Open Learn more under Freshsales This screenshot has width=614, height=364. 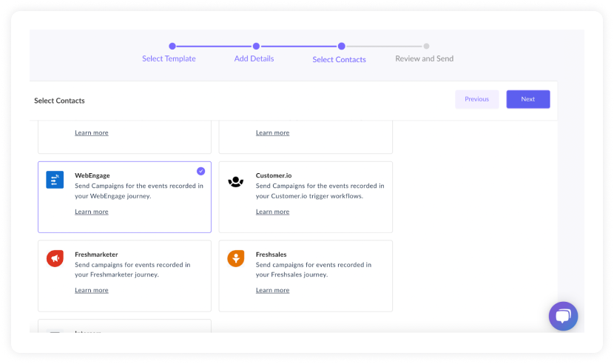[272, 290]
